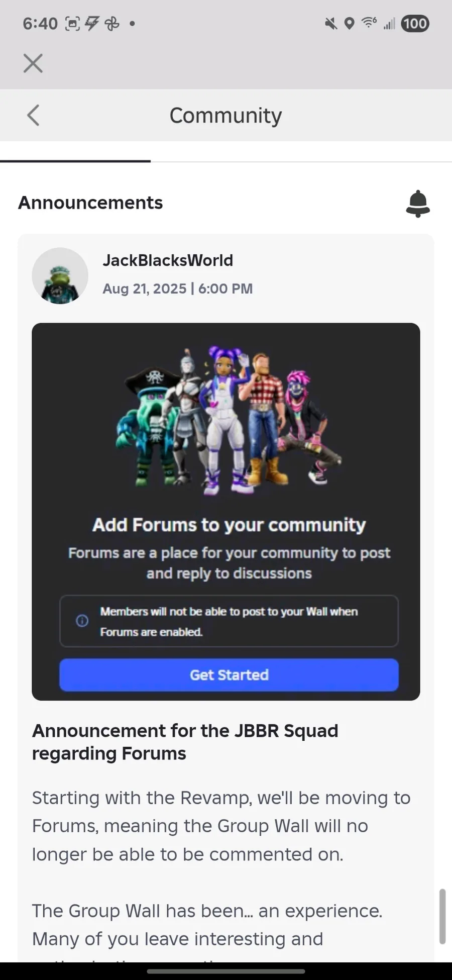Open the JackBlacksWorld username profile

(168, 260)
